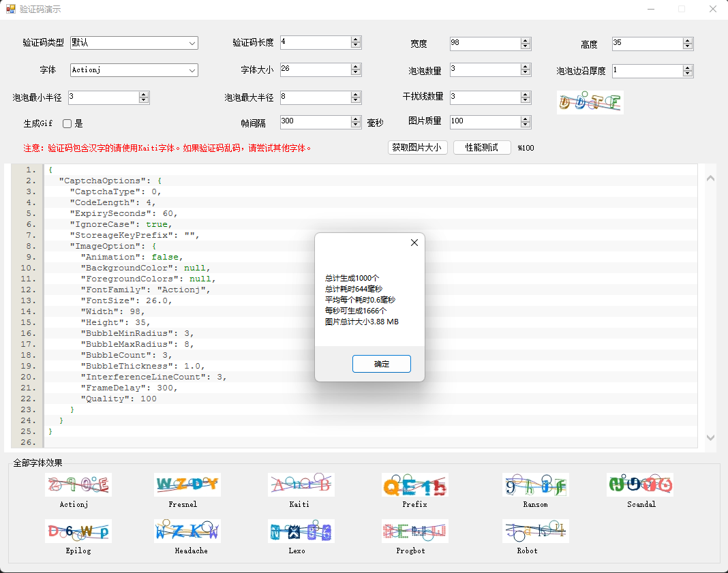The height and width of the screenshot is (573, 728).
Task: Open the 帧间隔 value dropdown
Action: pos(355,122)
